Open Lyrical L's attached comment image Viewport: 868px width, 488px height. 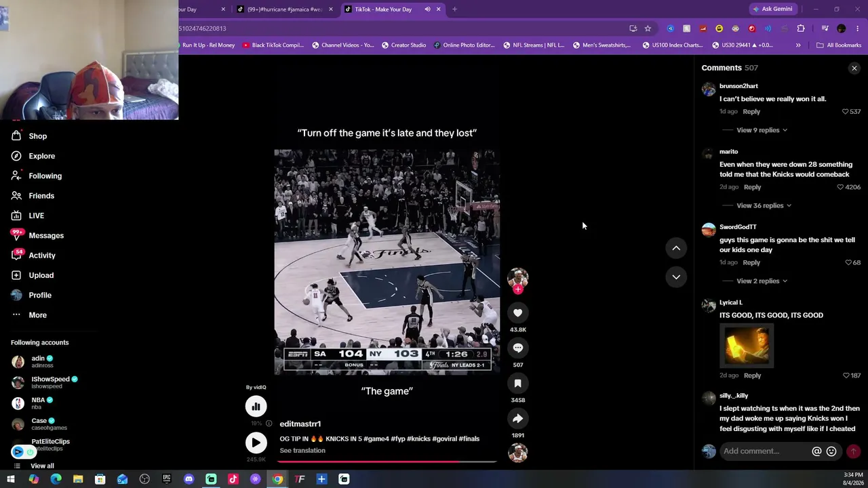point(747,346)
